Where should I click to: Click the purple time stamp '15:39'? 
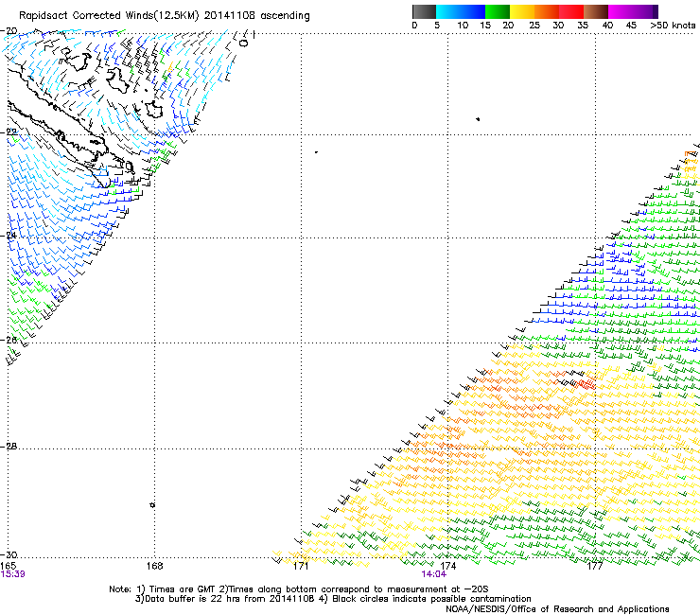tap(12, 574)
